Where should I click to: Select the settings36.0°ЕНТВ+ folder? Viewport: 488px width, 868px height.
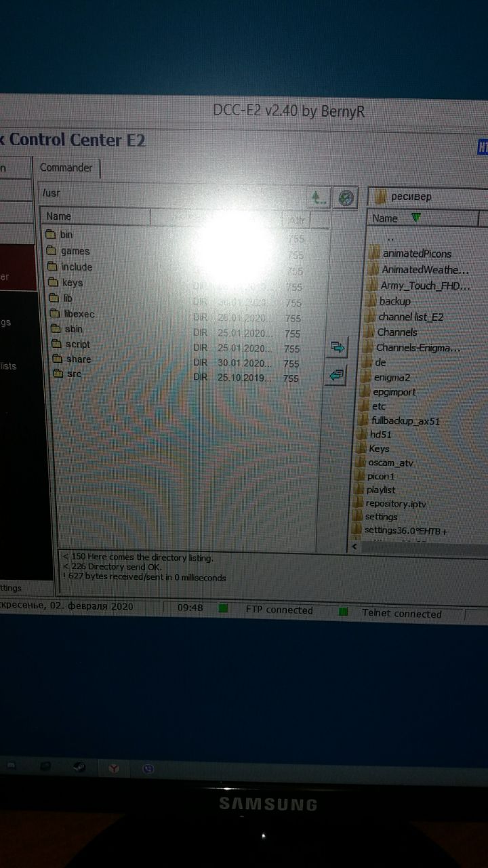[399, 530]
